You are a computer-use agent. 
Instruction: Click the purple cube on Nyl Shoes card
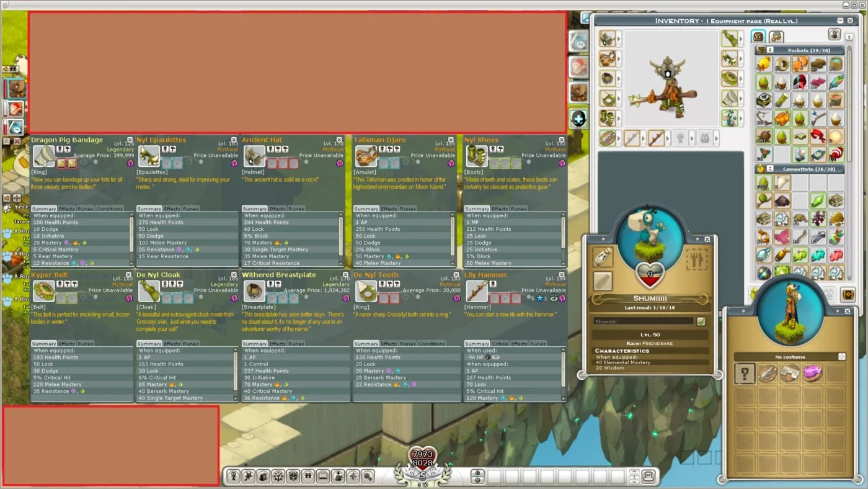tap(562, 163)
